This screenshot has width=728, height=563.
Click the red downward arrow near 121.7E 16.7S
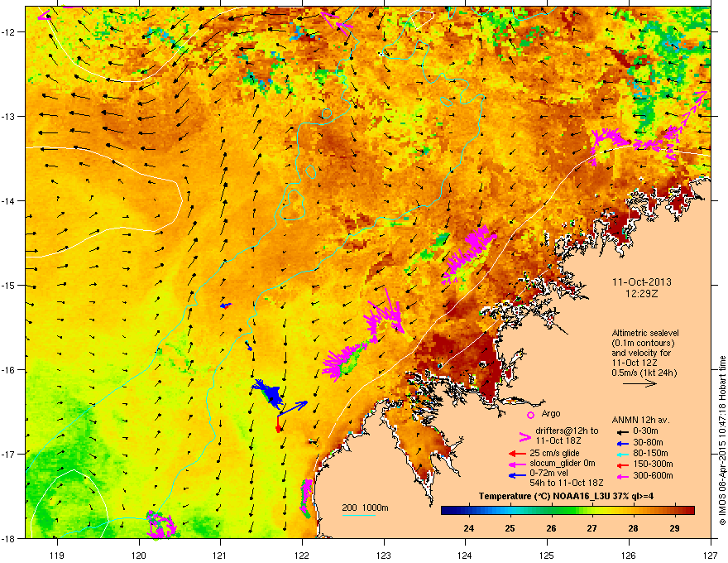coord(278,424)
